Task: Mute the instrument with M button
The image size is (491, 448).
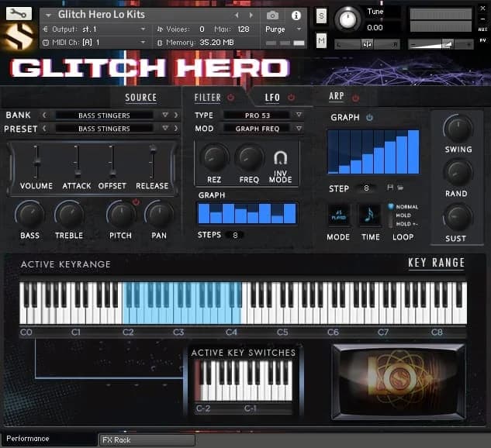Action: pos(321,40)
